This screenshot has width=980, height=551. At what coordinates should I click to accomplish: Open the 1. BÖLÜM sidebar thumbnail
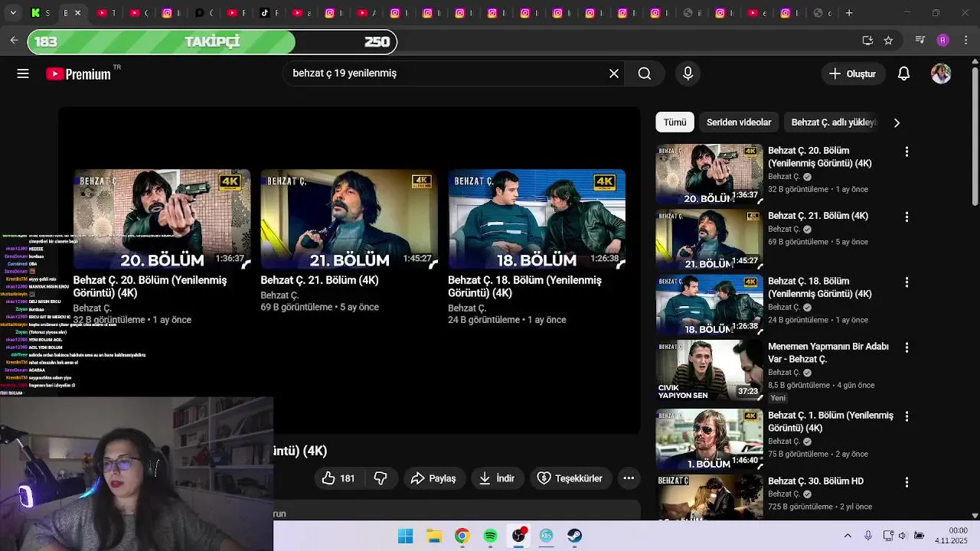pos(710,439)
